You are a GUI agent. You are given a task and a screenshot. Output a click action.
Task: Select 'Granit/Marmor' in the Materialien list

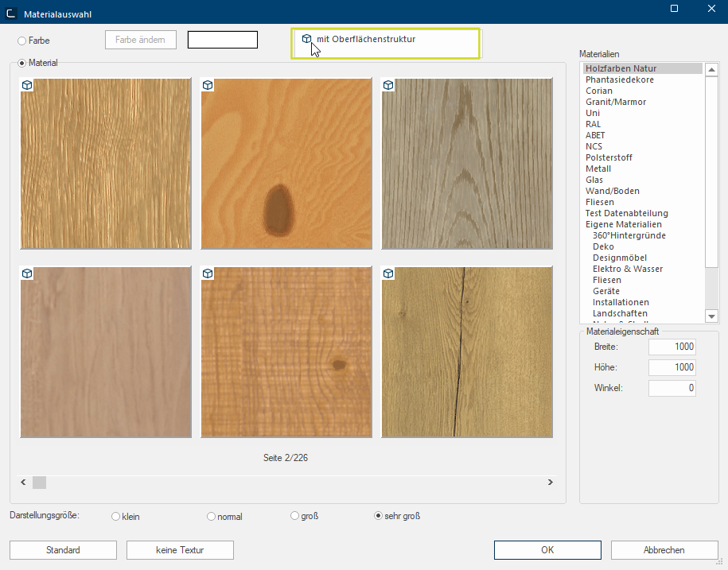point(616,102)
